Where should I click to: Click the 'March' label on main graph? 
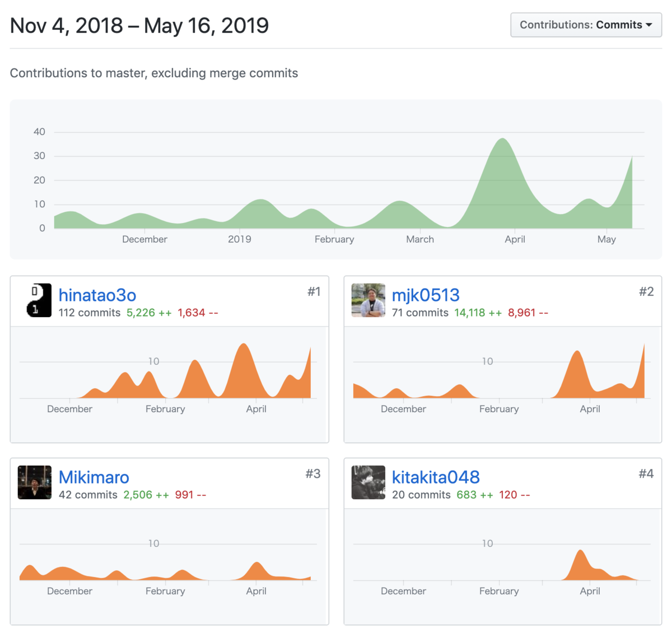pyautogui.click(x=420, y=239)
